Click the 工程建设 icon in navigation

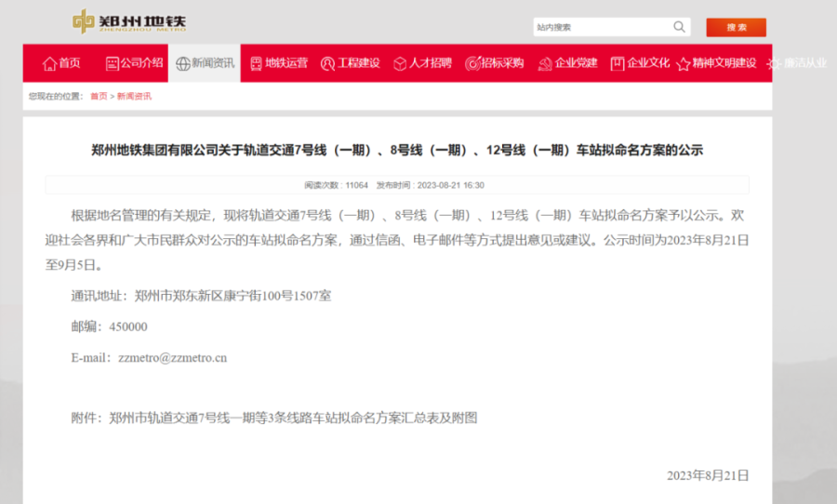pos(327,63)
